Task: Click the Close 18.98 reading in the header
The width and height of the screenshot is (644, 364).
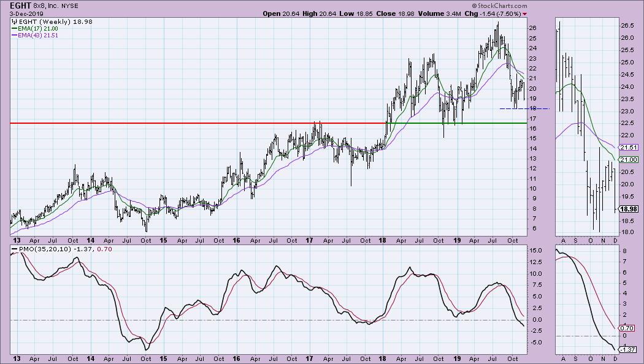Action: point(396,13)
